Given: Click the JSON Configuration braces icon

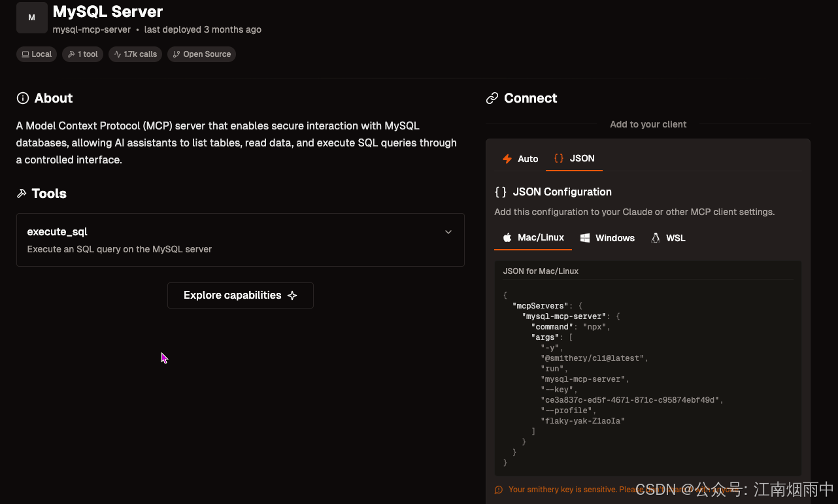Looking at the screenshot, I should (x=501, y=192).
